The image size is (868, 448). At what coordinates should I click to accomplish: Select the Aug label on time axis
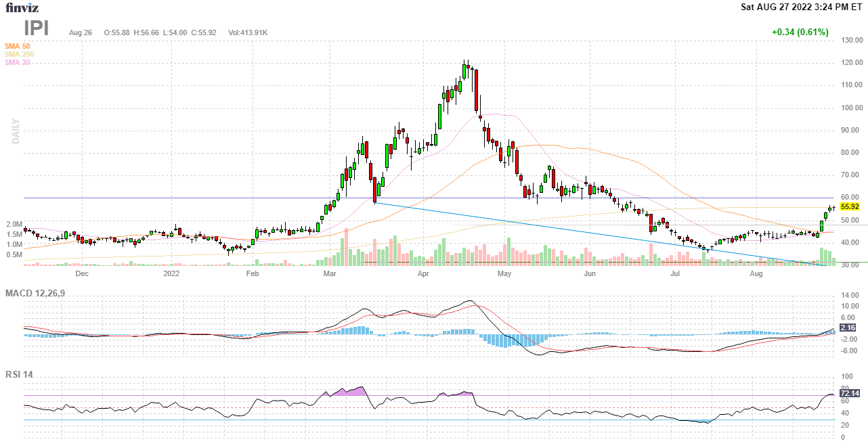[757, 274]
